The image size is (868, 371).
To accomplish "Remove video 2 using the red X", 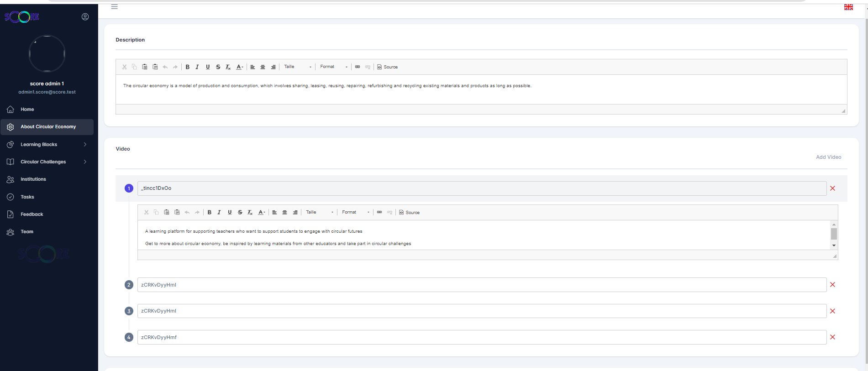I will (832, 285).
